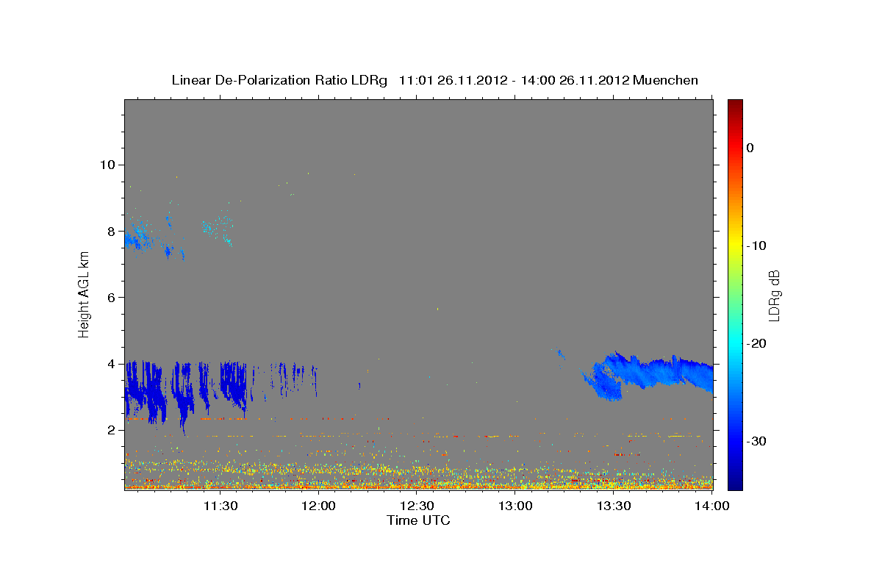Click the "Height AGL km" axis label

pyautogui.click(x=85, y=294)
